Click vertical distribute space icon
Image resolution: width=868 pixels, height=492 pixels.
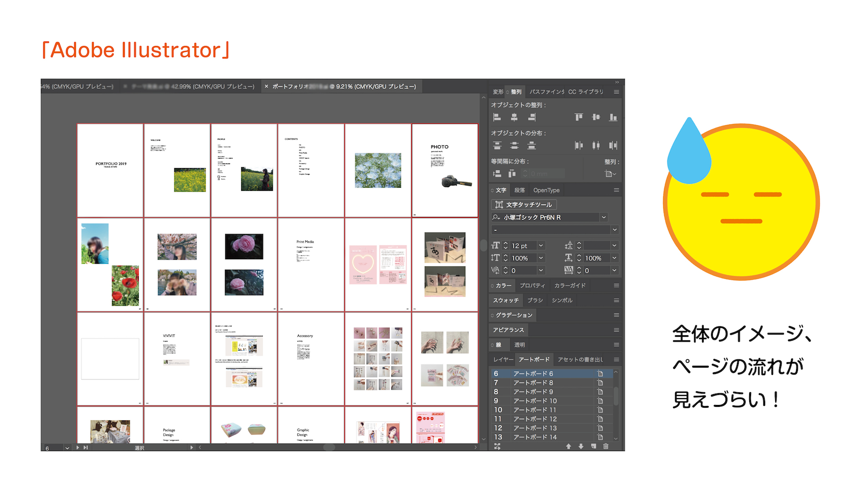coord(497,174)
